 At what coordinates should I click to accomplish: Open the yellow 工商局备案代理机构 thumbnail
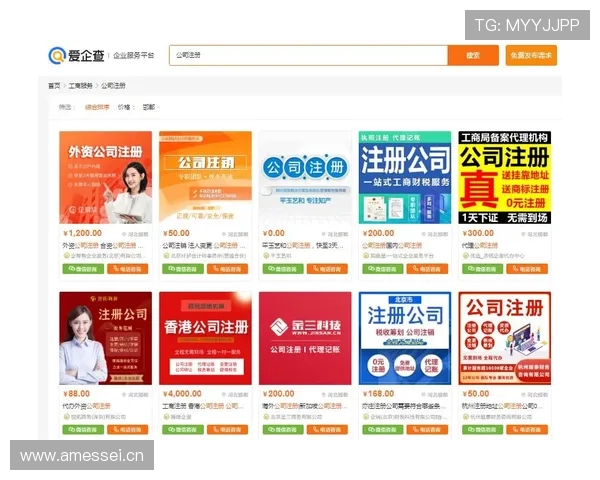(505, 178)
